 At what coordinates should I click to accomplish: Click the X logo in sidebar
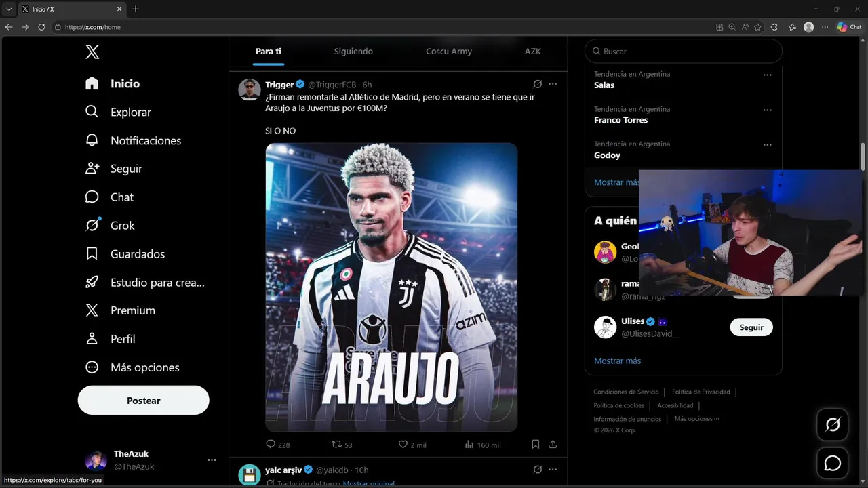tap(92, 52)
